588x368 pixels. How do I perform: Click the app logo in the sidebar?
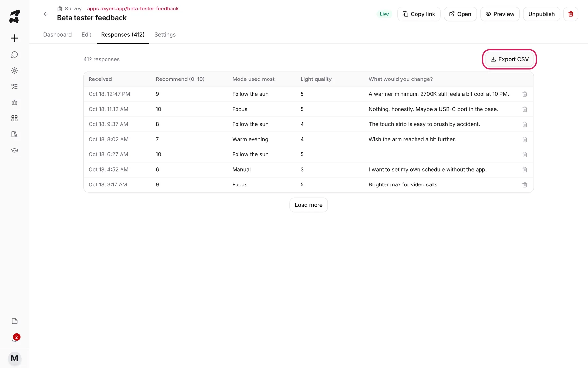[x=14, y=16]
